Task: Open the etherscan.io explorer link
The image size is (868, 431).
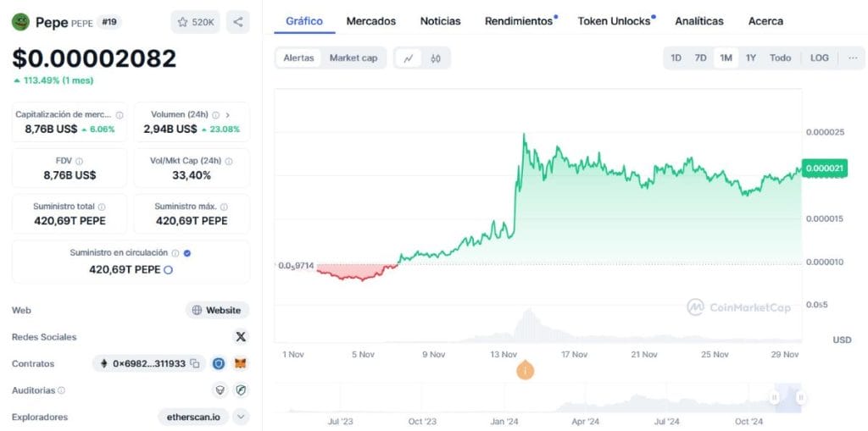Action: pos(193,417)
